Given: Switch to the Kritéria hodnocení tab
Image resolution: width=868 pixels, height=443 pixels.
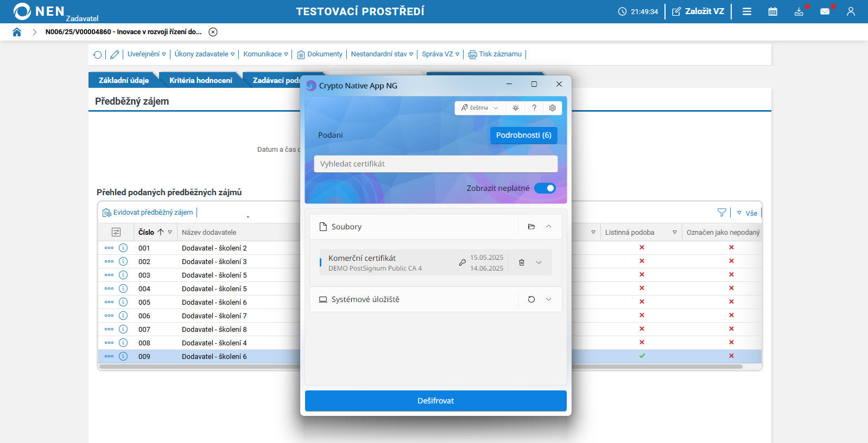Looking at the screenshot, I should pos(200,80).
